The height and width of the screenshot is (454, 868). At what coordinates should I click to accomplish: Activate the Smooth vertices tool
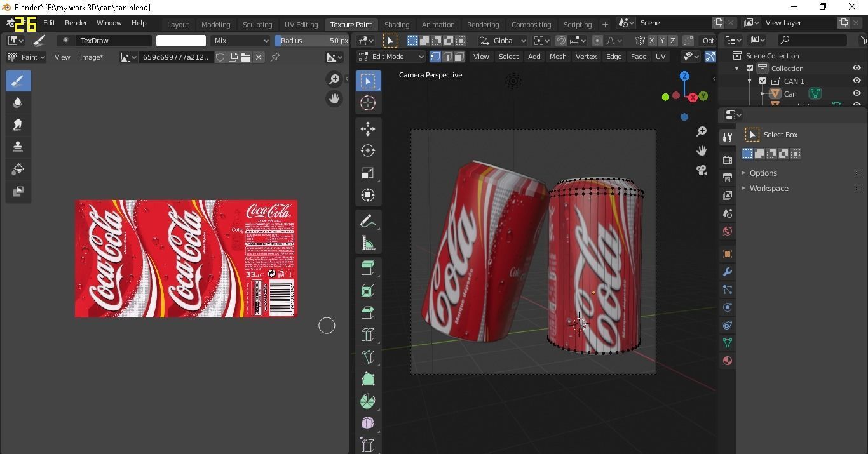368,424
